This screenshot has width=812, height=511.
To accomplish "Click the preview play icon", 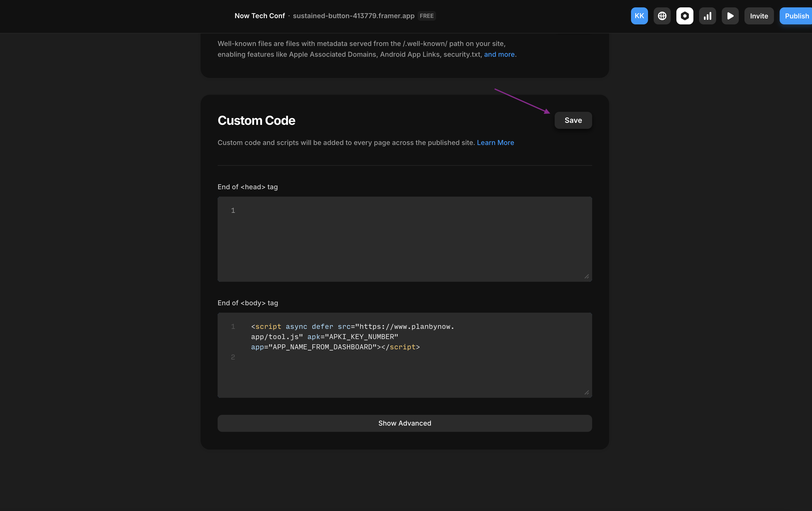I will [730, 16].
